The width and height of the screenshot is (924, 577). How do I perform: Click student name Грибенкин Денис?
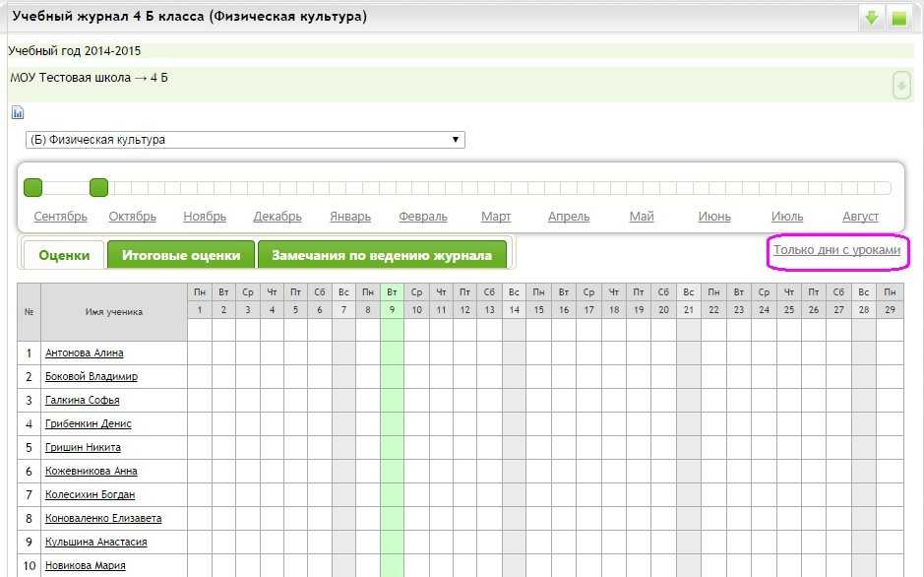click(x=89, y=424)
